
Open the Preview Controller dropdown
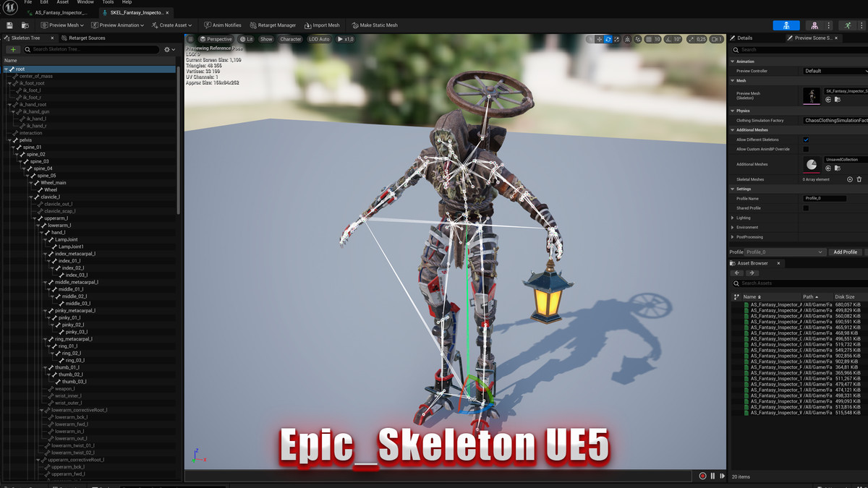click(x=835, y=71)
